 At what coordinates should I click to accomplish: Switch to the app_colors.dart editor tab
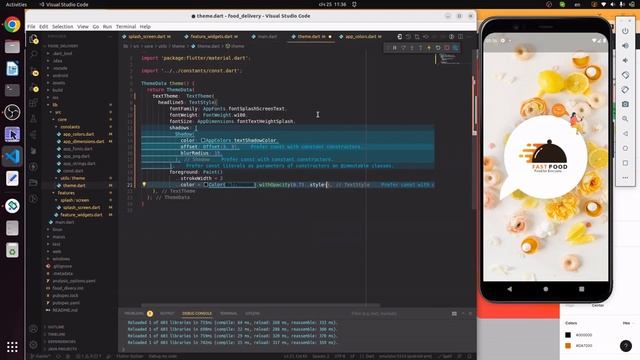point(361,37)
